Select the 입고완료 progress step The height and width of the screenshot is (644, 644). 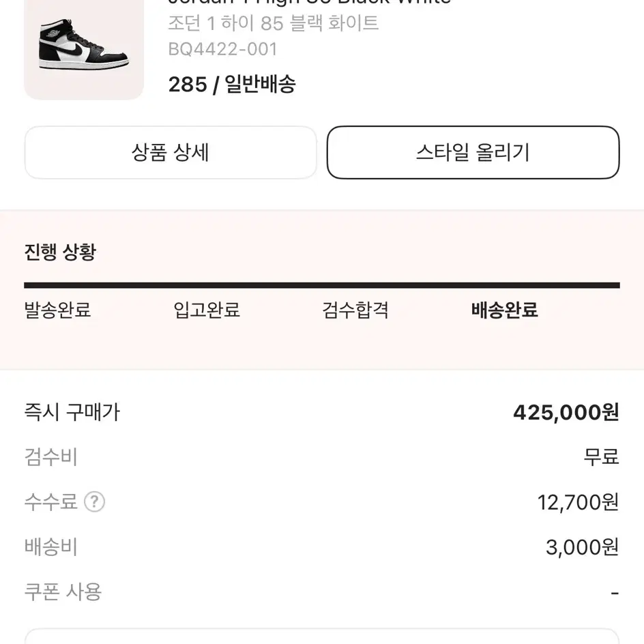(x=207, y=310)
